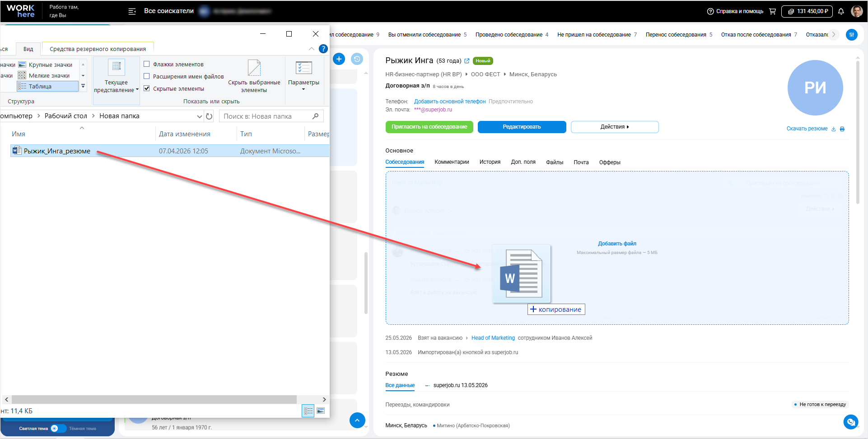
Task: Open the Действия dropdown
Action: (615, 127)
